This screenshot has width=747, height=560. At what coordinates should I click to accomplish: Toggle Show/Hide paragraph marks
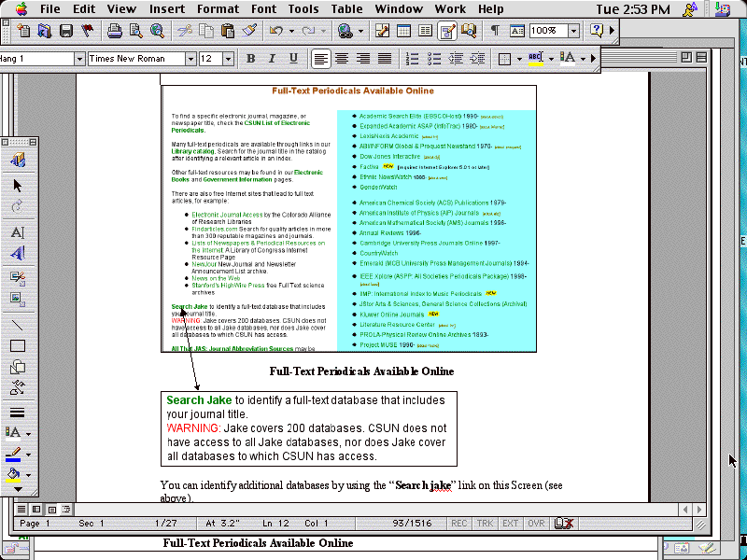495,31
